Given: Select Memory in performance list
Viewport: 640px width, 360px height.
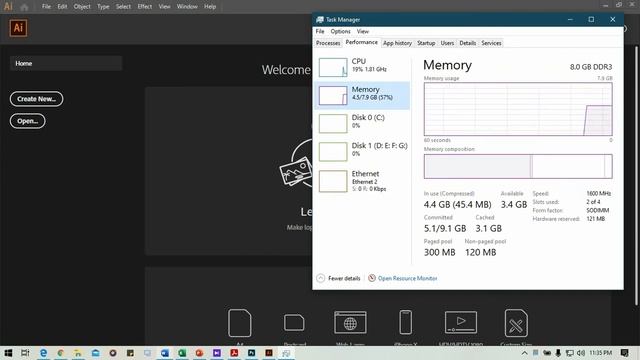Looking at the screenshot, I should (362, 95).
